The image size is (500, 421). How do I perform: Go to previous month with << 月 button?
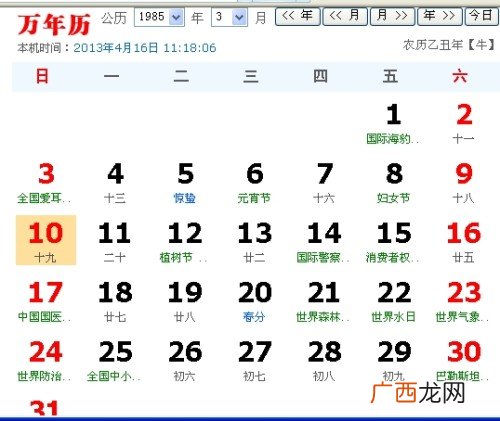(x=345, y=16)
